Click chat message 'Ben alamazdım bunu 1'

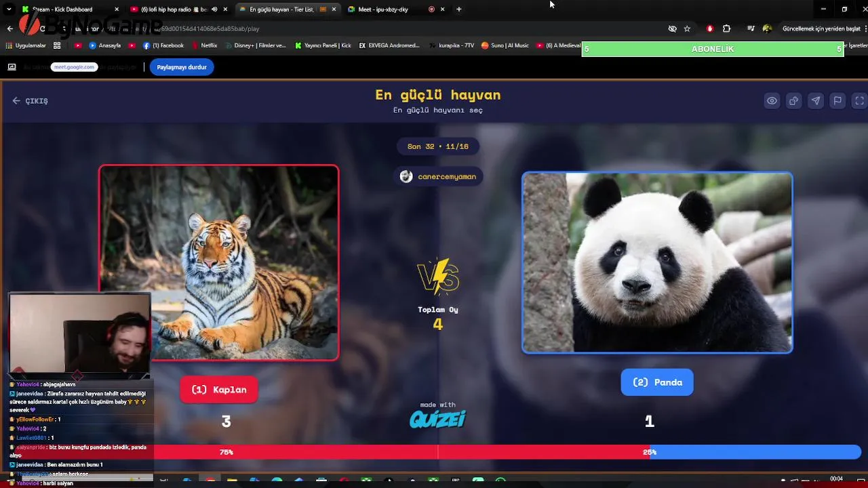[x=56, y=465]
